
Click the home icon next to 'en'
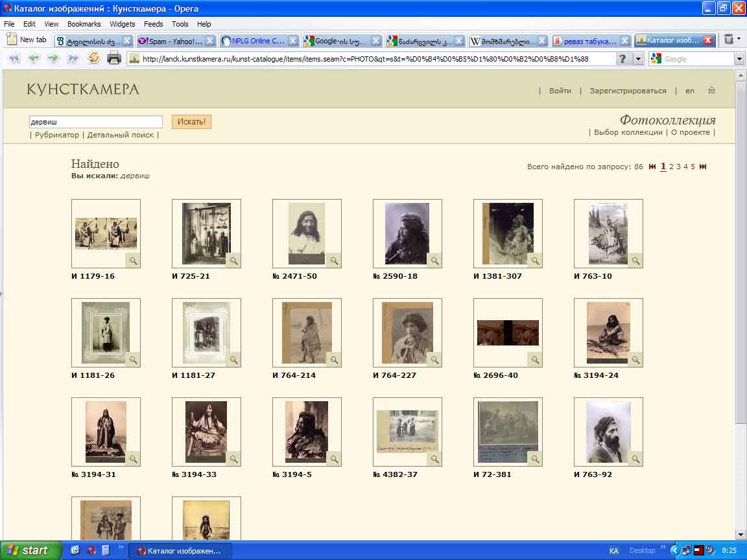(x=711, y=91)
